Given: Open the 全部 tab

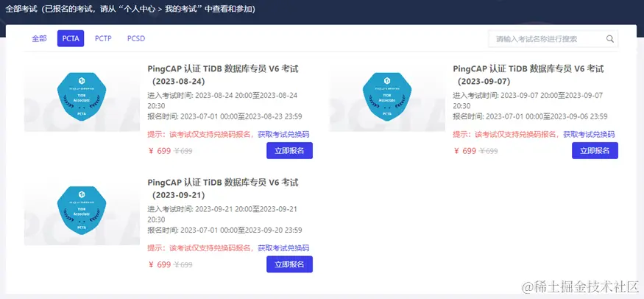Looking at the screenshot, I should [40, 38].
